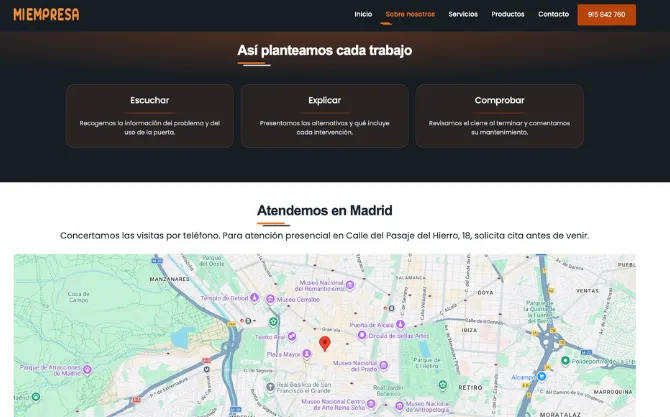This screenshot has height=417, width=670.
Task: Call the 915 842 760 phone button
Action: 606,15
